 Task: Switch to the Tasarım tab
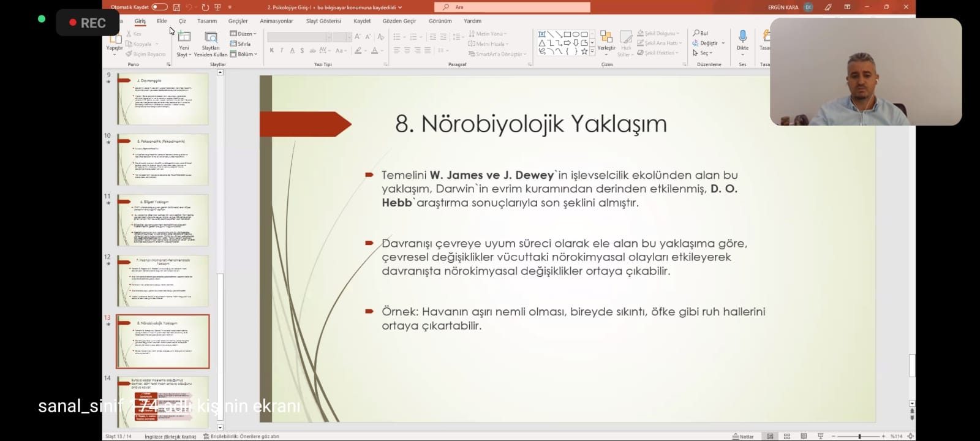coord(207,21)
